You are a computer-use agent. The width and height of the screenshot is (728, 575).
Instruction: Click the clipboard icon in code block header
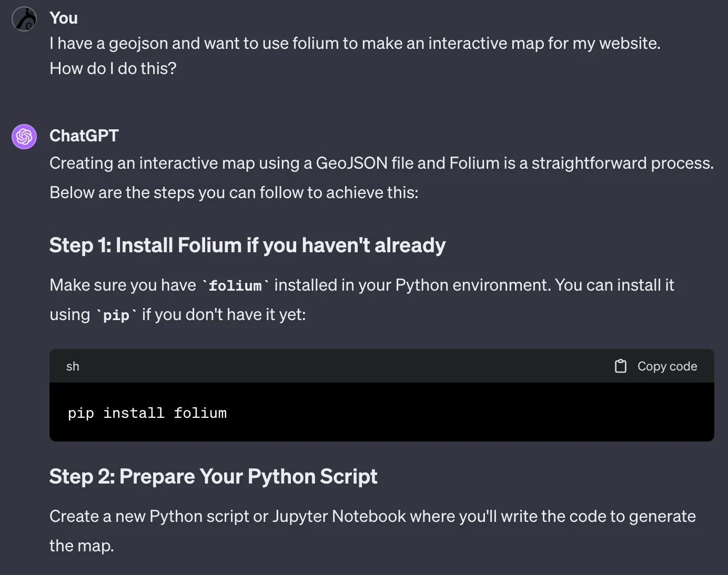[x=621, y=366]
